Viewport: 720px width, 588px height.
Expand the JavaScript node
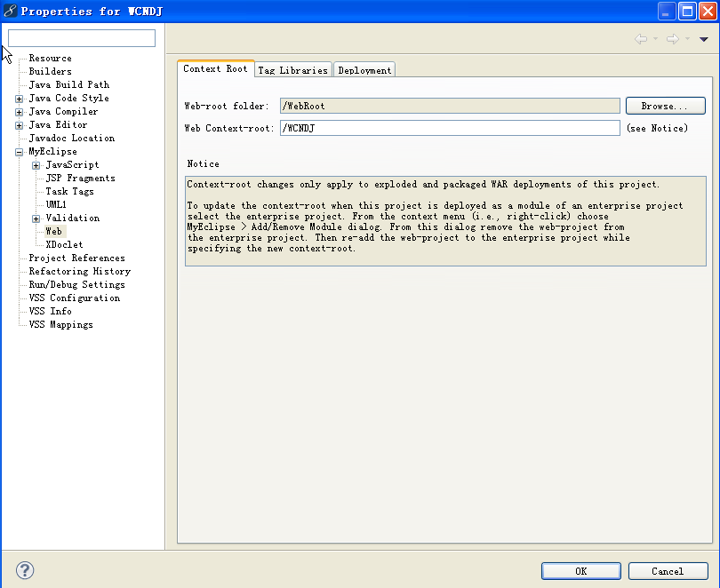pyautogui.click(x=36, y=165)
